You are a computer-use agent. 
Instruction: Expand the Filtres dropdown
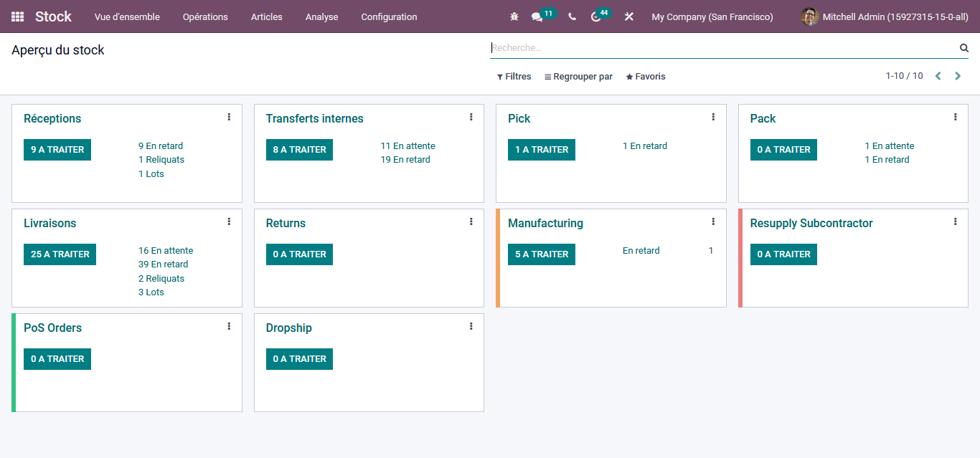514,77
